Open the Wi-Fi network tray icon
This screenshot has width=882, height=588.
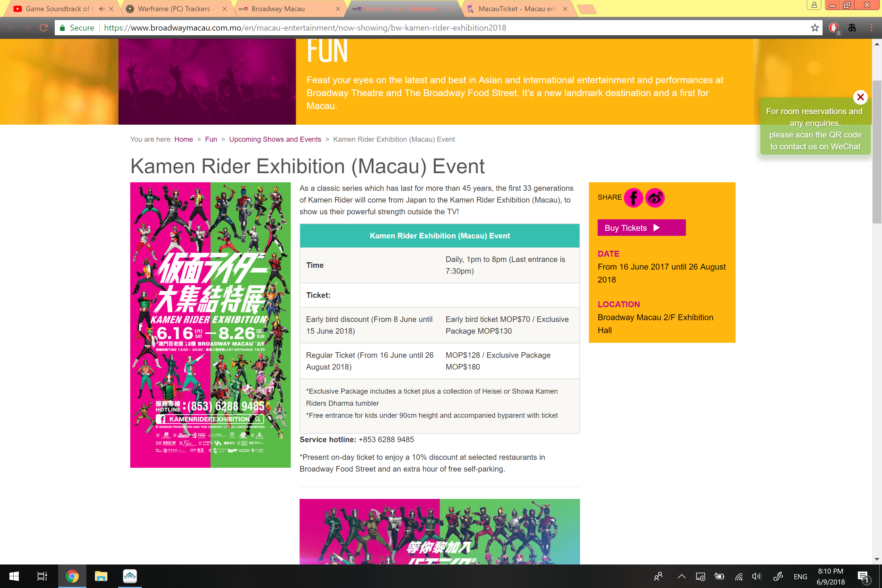(739, 576)
